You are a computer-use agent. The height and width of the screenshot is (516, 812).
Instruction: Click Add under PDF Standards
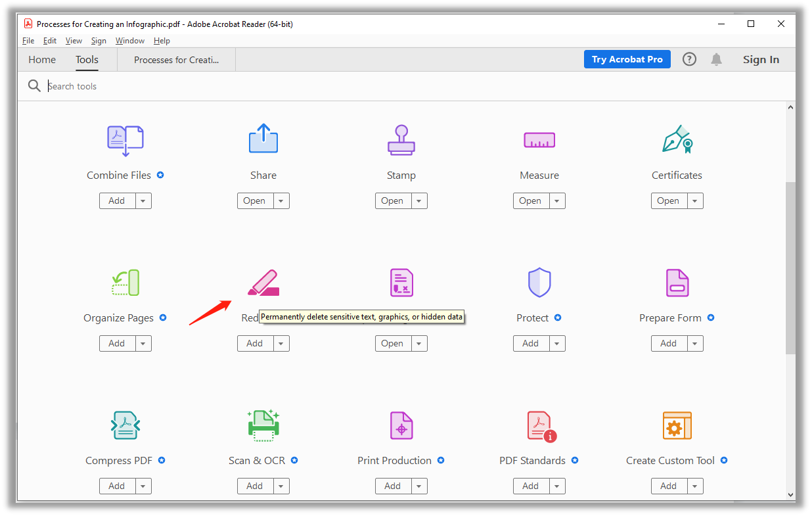pyautogui.click(x=531, y=486)
